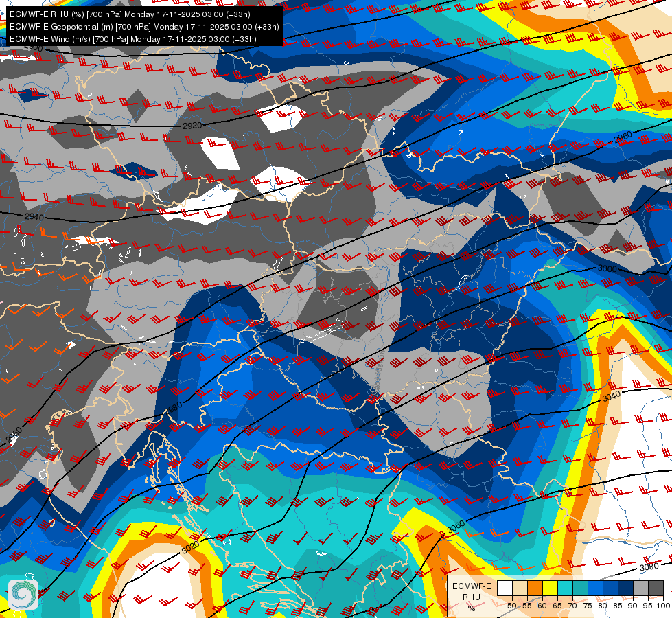Viewport: 672px width, 618px height.
Task: Click the 3000 geopotential contour label
Action: coord(607,269)
